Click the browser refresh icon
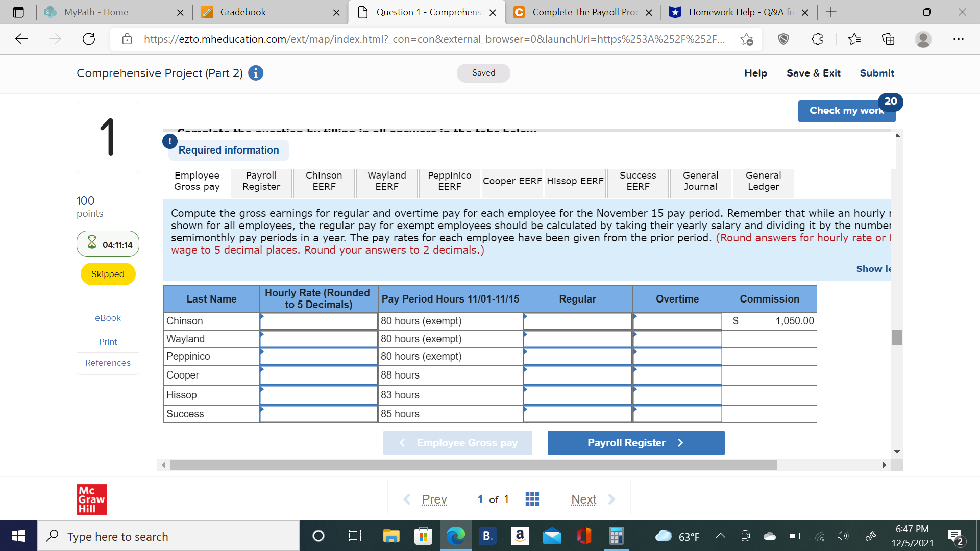The height and width of the screenshot is (551, 980). click(88, 39)
